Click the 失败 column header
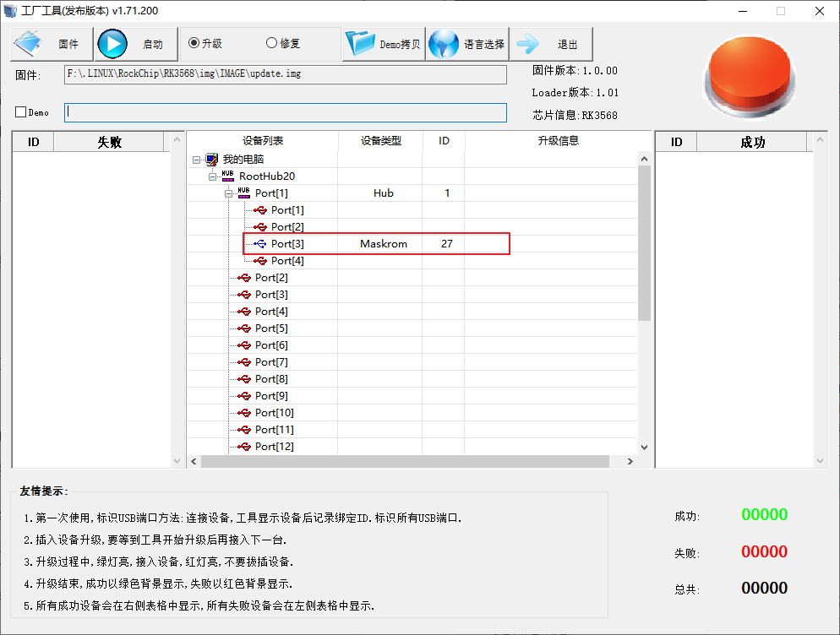Image resolution: width=840 pixels, height=635 pixels. pyautogui.click(x=110, y=142)
